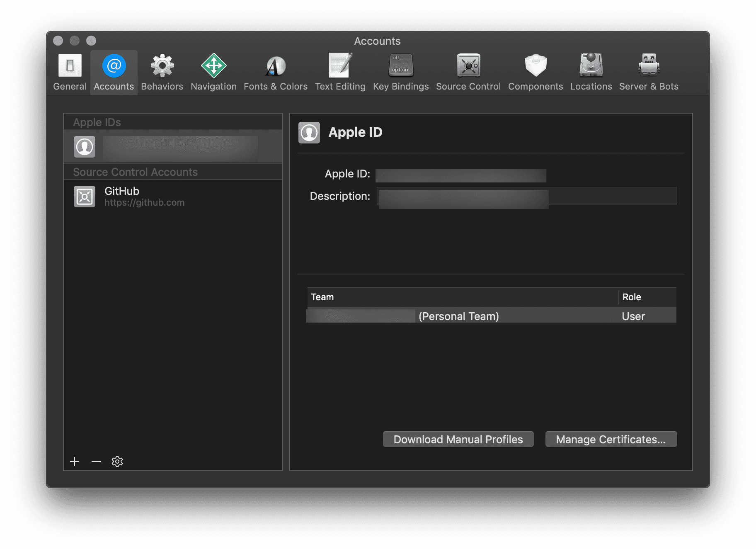Open the account actions gear menu
This screenshot has width=756, height=549.
click(117, 462)
